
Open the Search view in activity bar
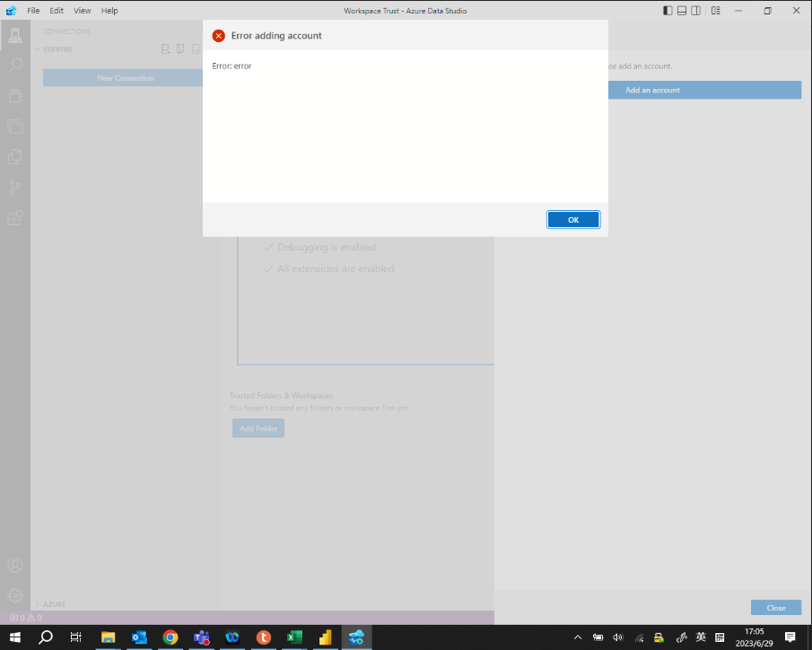point(15,66)
